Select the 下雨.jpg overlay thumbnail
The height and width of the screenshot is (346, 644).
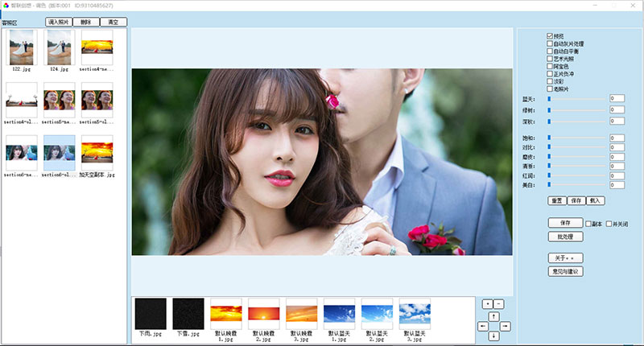[150, 312]
